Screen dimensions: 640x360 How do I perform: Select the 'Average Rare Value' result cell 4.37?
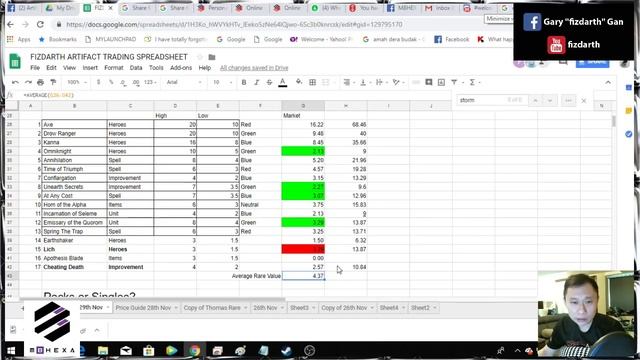point(303,276)
